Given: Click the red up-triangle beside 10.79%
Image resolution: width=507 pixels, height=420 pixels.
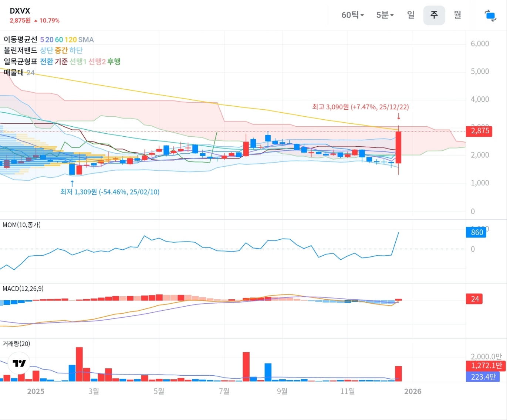Looking at the screenshot, I should tap(36, 21).
